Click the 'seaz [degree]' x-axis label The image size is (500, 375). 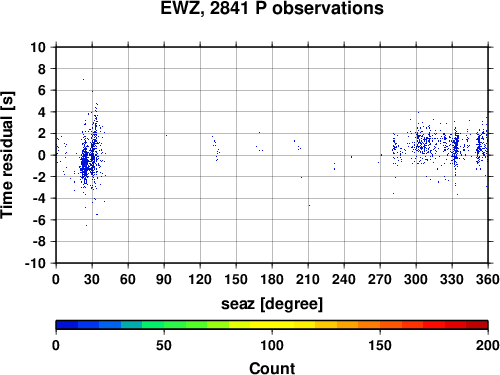pyautogui.click(x=272, y=304)
